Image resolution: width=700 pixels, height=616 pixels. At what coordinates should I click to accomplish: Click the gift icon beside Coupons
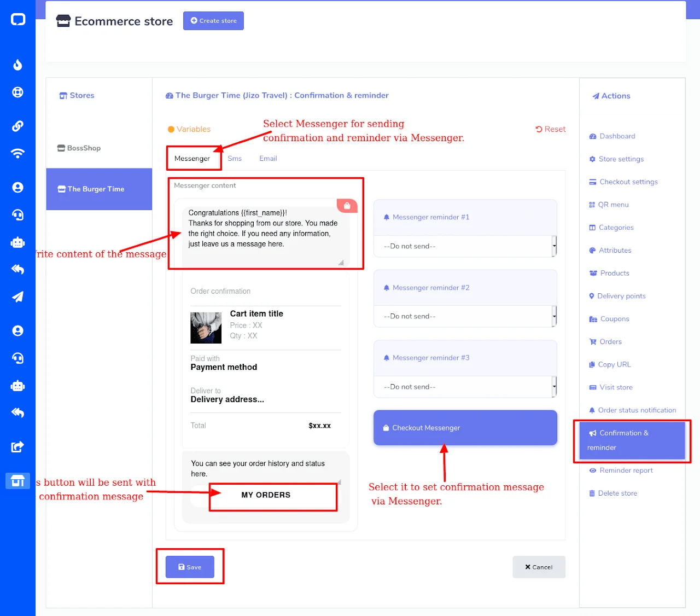tap(593, 319)
